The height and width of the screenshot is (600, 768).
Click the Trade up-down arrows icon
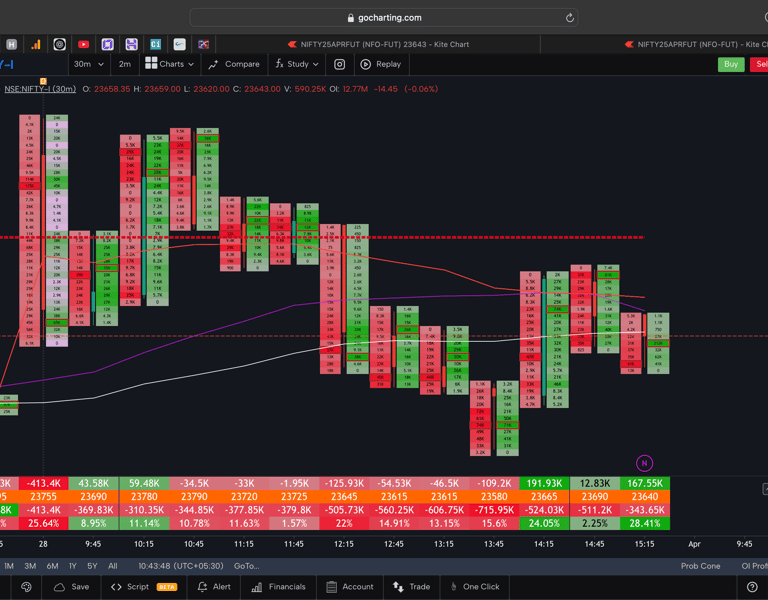398,587
